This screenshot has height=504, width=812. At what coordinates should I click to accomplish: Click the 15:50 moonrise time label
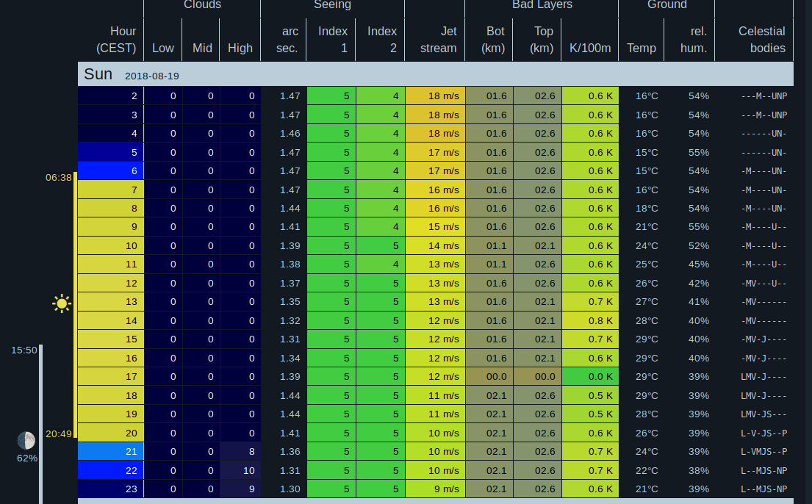click(x=24, y=350)
